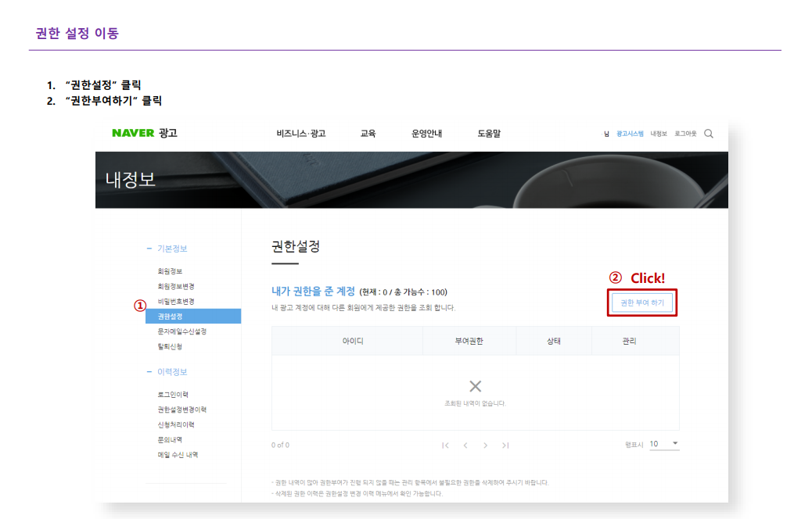The width and height of the screenshot is (812, 519).
Task: Go to first page in pagination
Action: point(445,445)
